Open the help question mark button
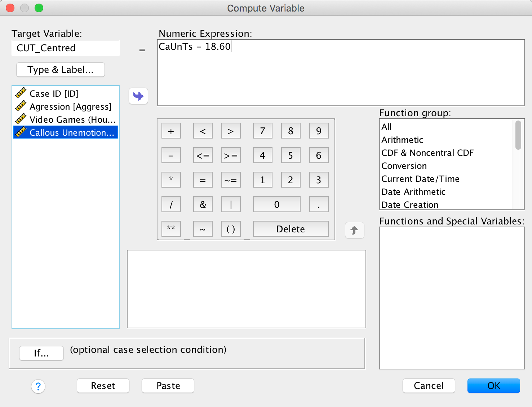This screenshot has width=532, height=407. (38, 386)
